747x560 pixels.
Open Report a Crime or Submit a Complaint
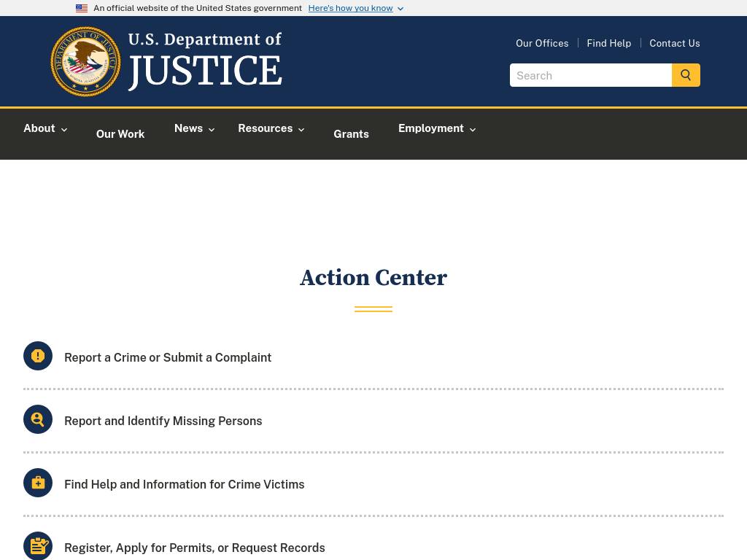(x=168, y=357)
